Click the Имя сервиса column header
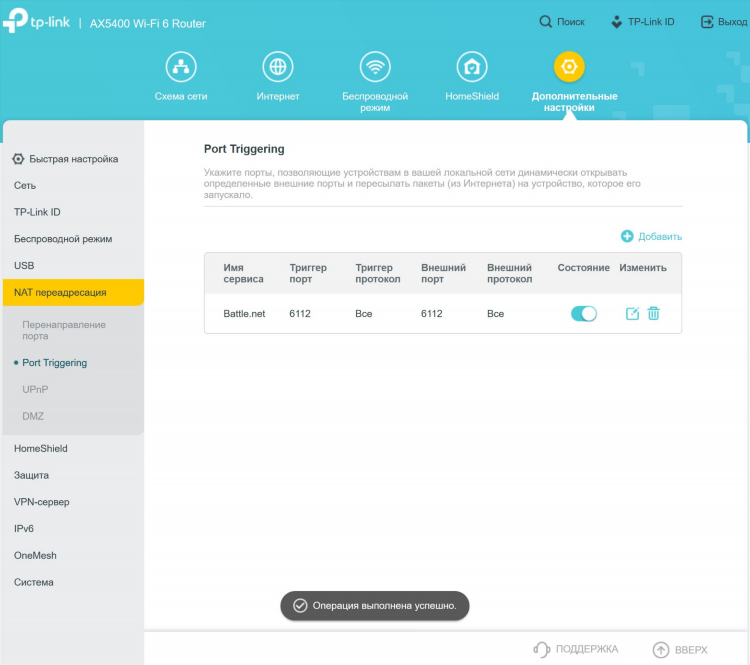This screenshot has height=665, width=750. (243, 273)
